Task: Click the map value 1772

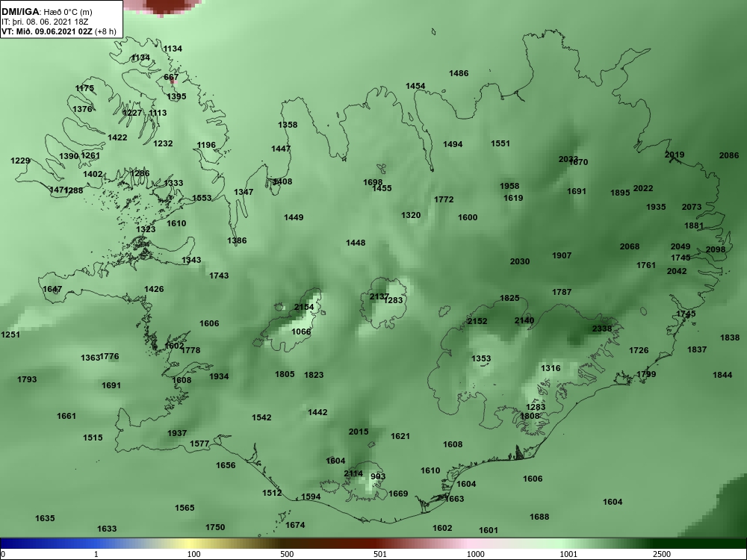Action: [444, 199]
